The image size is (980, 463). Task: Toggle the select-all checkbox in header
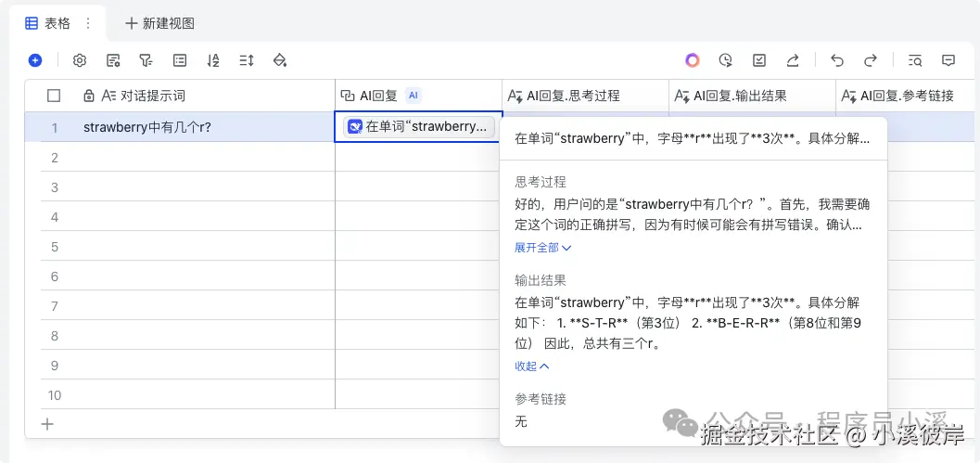54,96
